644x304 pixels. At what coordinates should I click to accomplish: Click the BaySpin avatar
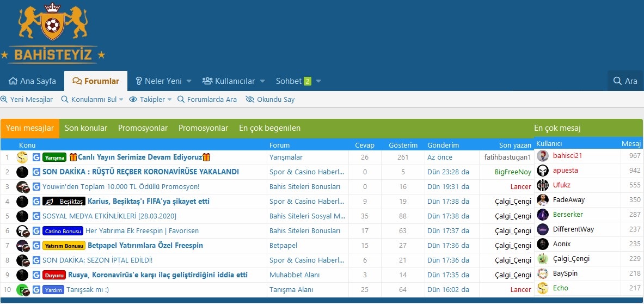point(543,273)
